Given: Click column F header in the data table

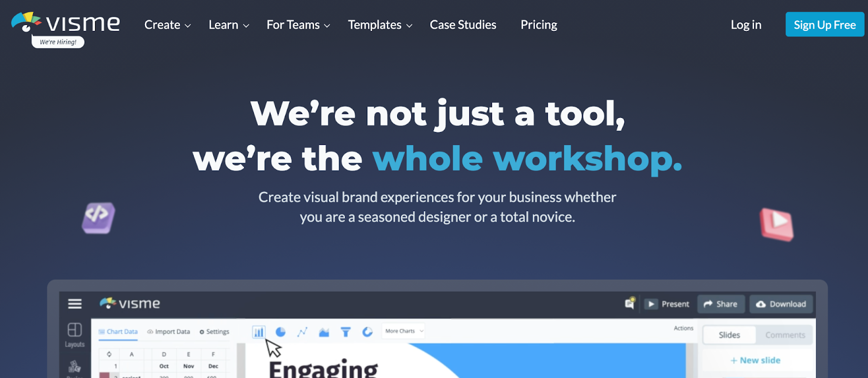Looking at the screenshot, I should pos(213,354).
